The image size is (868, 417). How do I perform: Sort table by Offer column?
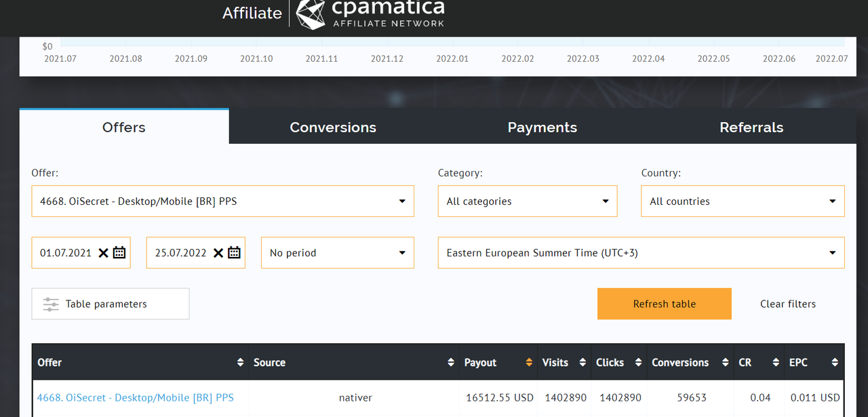[x=240, y=363]
